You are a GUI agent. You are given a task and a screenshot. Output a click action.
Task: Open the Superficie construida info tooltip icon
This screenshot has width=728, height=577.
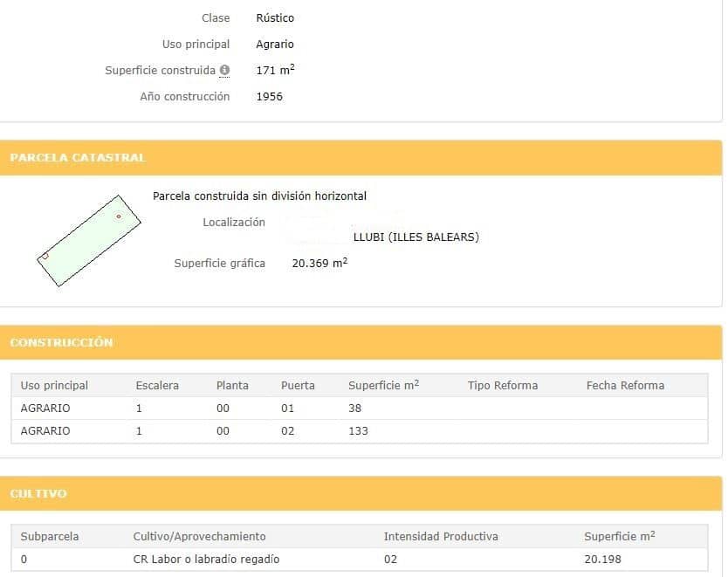(x=225, y=69)
